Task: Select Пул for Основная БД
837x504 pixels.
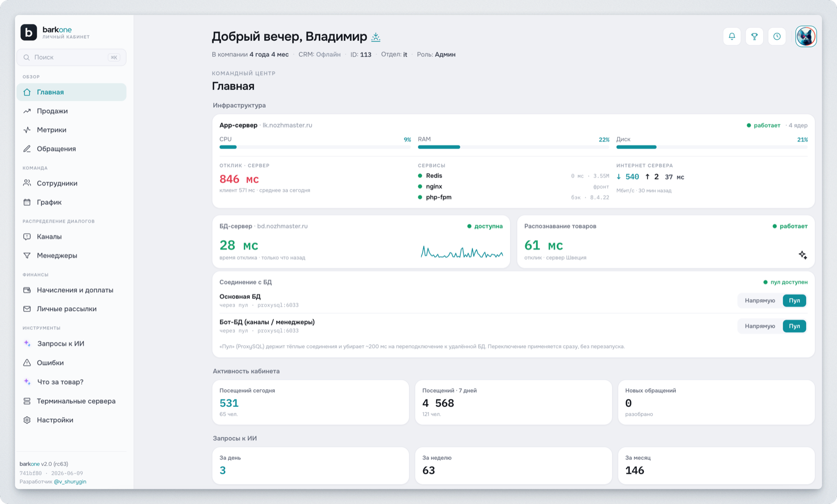Action: coord(794,301)
